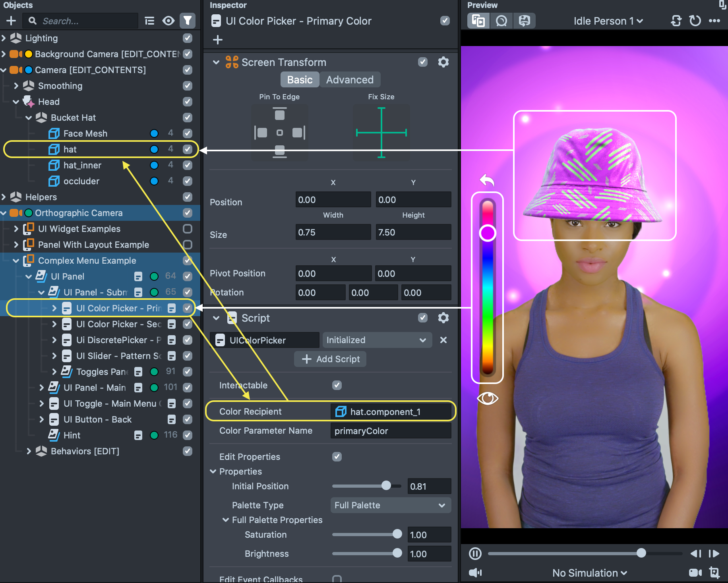Uncheck the Interactable checkbox
The width and height of the screenshot is (728, 583).
click(x=337, y=385)
